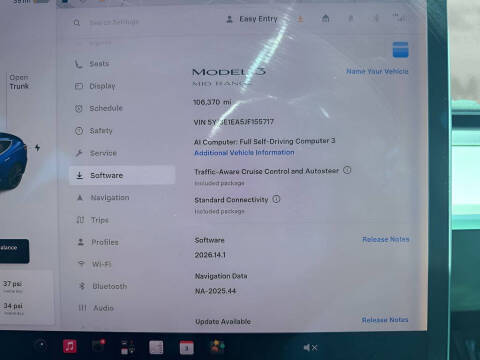The height and width of the screenshot is (360, 480).
Task: Open the Profiles menu
Action: click(x=97, y=242)
